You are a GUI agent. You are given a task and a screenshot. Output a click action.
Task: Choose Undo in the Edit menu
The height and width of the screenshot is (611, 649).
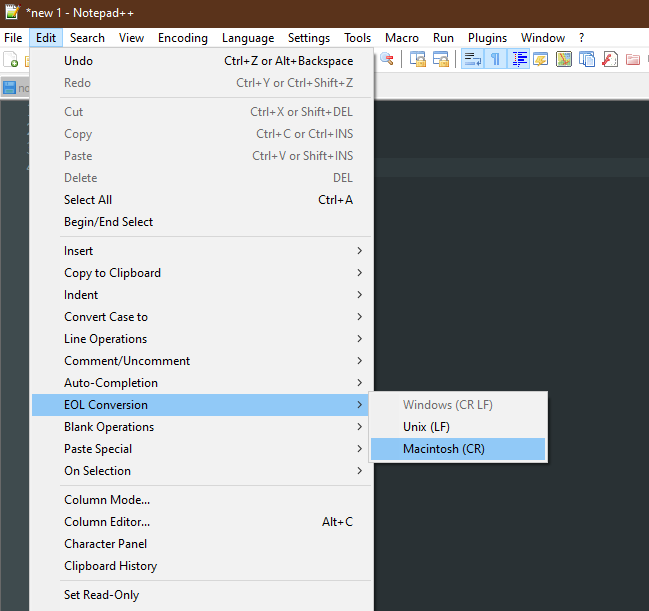pyautogui.click(x=202, y=61)
